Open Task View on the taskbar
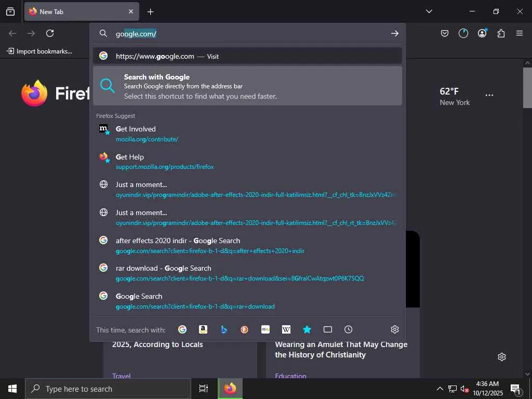This screenshot has height=399, width=532. coord(203,389)
